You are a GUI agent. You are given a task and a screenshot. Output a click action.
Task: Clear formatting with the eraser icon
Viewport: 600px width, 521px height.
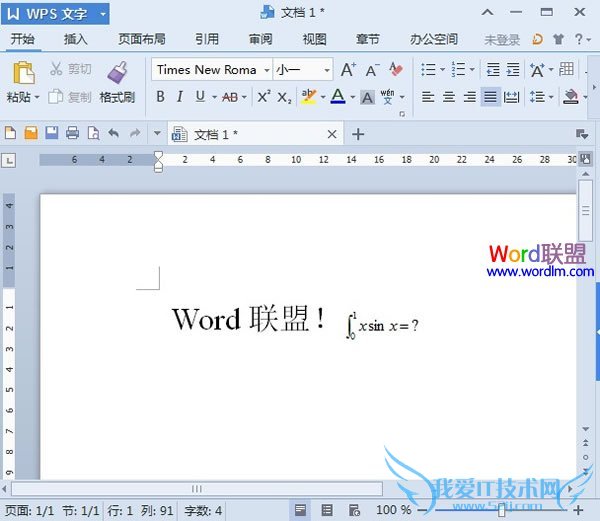click(396, 70)
